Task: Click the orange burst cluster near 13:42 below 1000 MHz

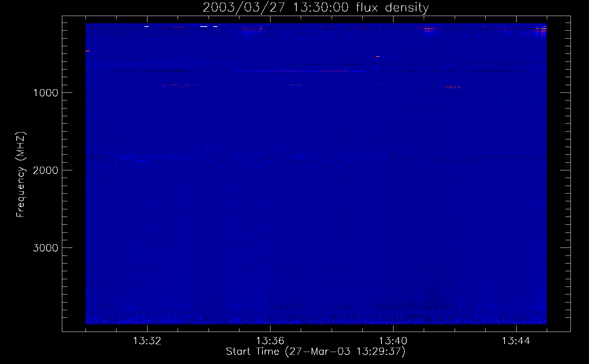Action: point(454,87)
